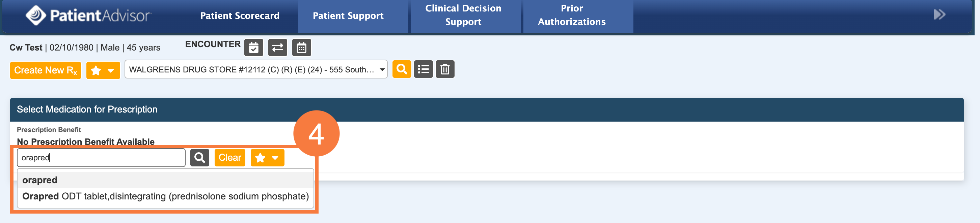
Task: Click the medication search magnifier button
Action: pyautogui.click(x=200, y=158)
